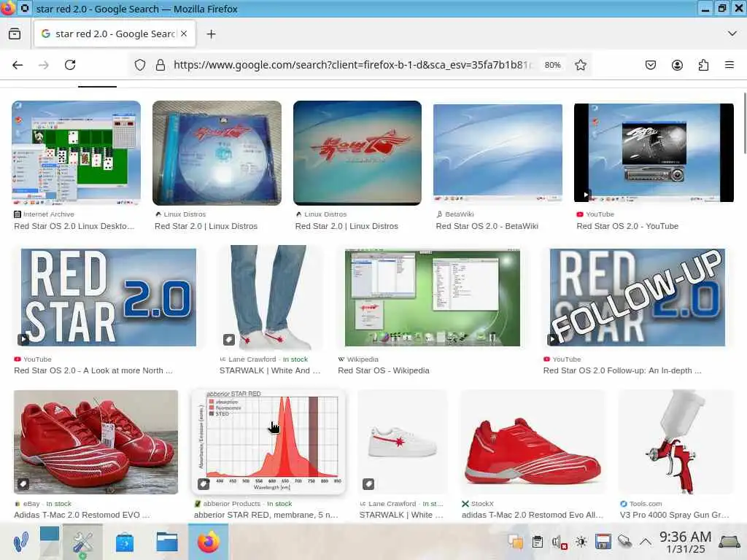Open the eBay red Adidas T-Mac shoes image
747x560 pixels.
pyautogui.click(x=96, y=442)
